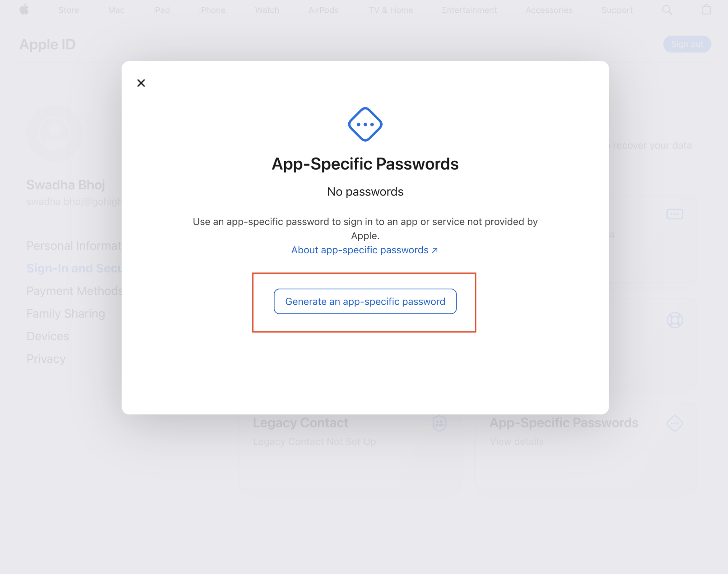Click the blue diamond password icon
Screen dimensions: 728x574
point(365,124)
